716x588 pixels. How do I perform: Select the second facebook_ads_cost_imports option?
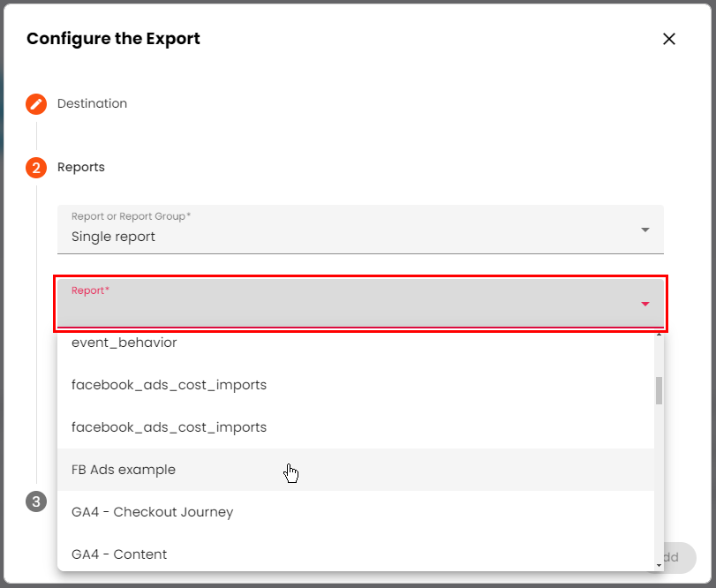169,427
